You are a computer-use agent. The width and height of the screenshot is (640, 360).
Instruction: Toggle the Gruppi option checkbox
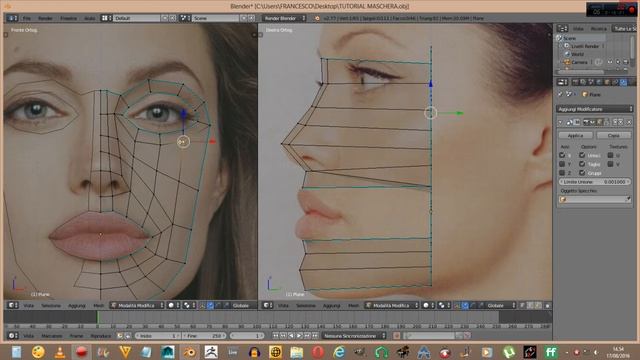(x=582, y=173)
